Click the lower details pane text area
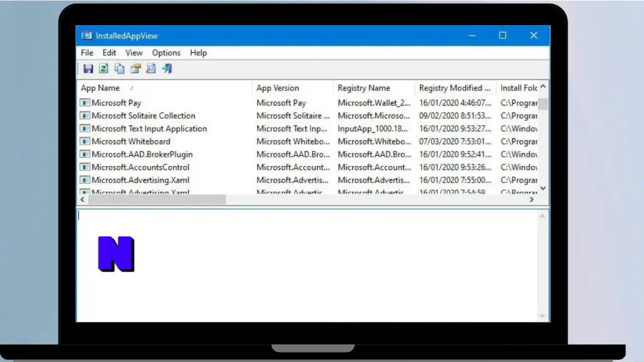The height and width of the screenshot is (362, 644). [307, 266]
